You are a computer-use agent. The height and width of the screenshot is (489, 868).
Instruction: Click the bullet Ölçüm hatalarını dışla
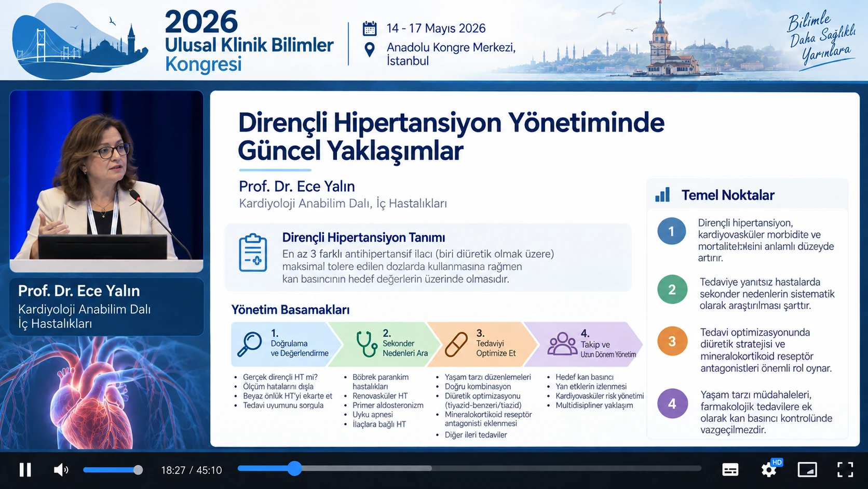278,386
